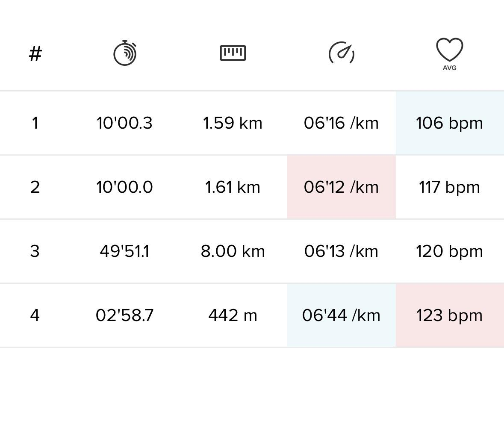Click the 1.59 km distance cell
The image size is (504, 430).
(233, 123)
